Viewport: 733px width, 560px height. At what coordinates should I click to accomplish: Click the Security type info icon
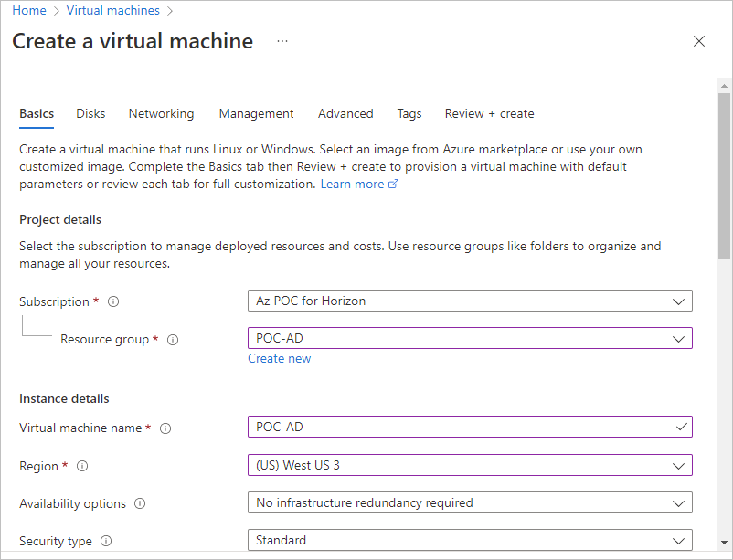[106, 541]
